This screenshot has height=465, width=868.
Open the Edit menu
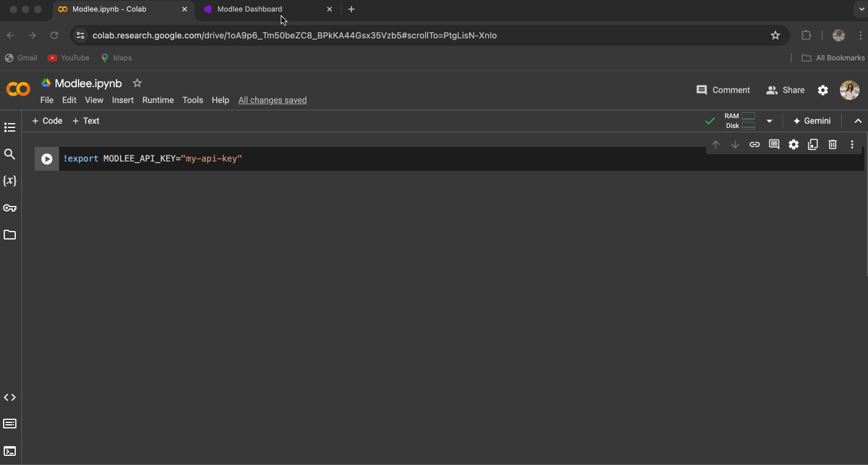[69, 100]
